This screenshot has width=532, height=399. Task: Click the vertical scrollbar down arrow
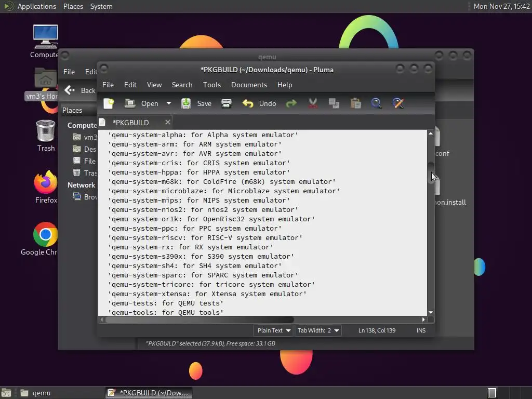click(x=431, y=312)
